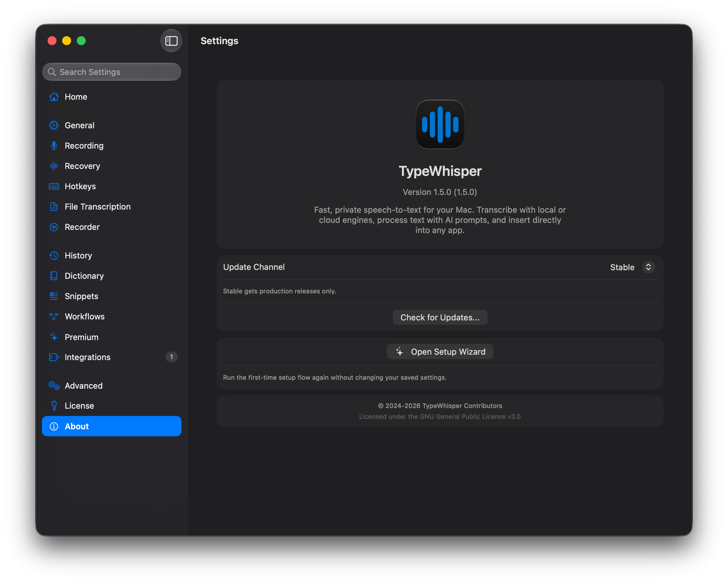Select the document icon for File Transcription
728x583 pixels.
tap(54, 207)
